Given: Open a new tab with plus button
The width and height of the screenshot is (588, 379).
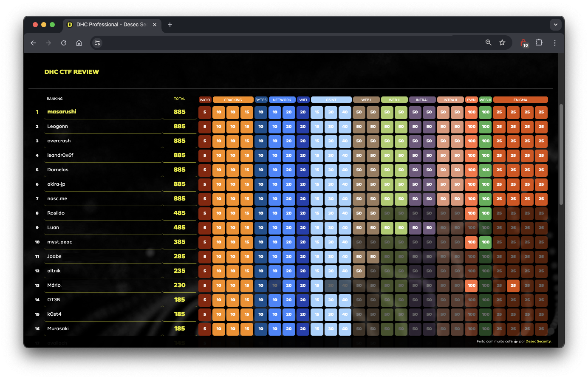Looking at the screenshot, I should [x=170, y=25].
